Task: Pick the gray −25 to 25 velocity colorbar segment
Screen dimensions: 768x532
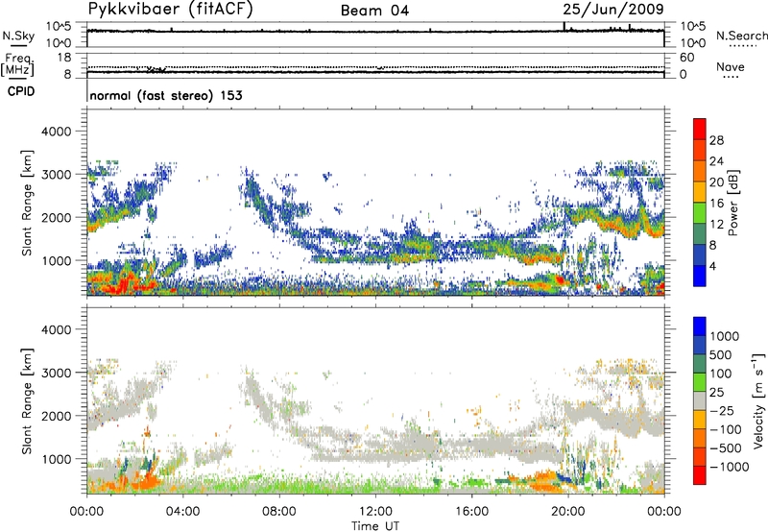Action: point(700,401)
